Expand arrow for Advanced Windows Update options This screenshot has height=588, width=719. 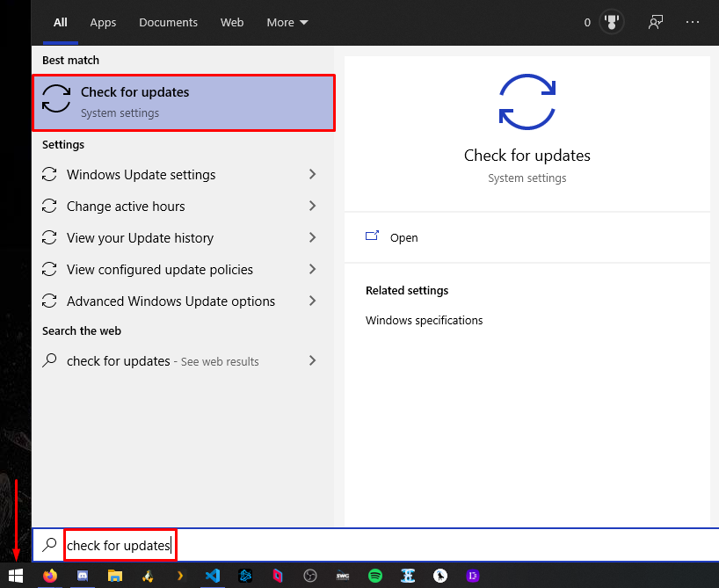tap(312, 301)
